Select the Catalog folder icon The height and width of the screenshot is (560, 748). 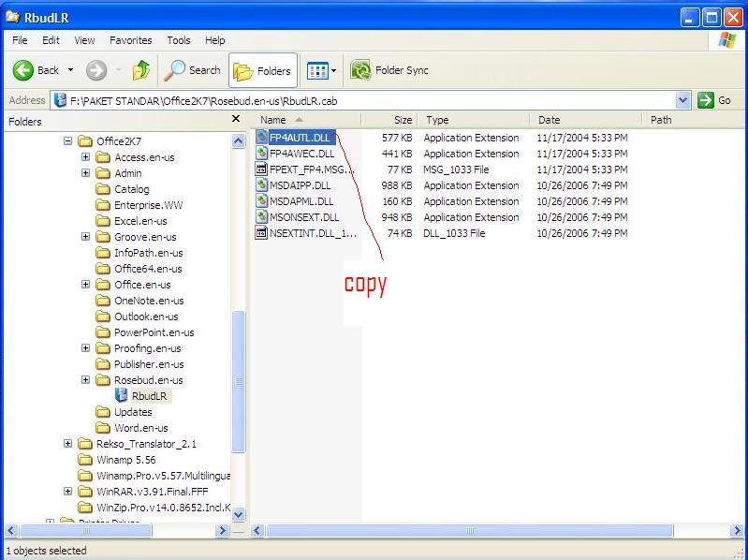point(103,189)
